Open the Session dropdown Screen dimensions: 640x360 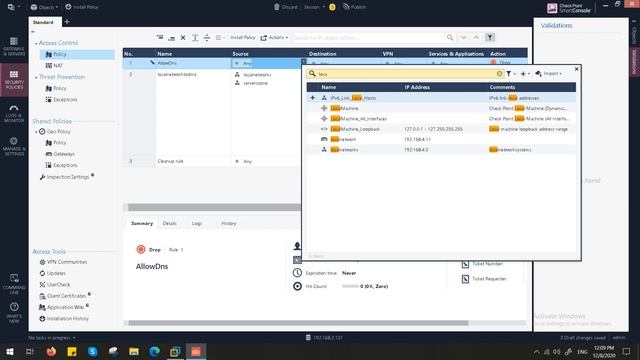click(314, 7)
